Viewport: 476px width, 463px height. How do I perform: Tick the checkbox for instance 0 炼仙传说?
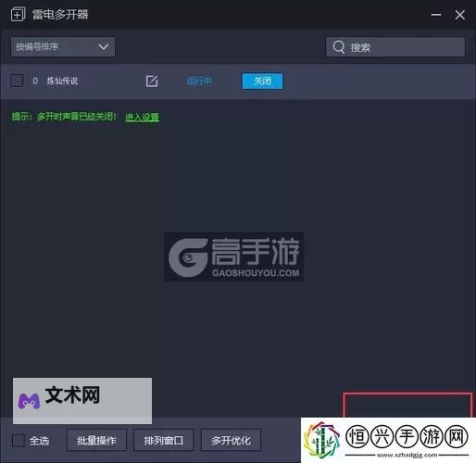[17, 81]
